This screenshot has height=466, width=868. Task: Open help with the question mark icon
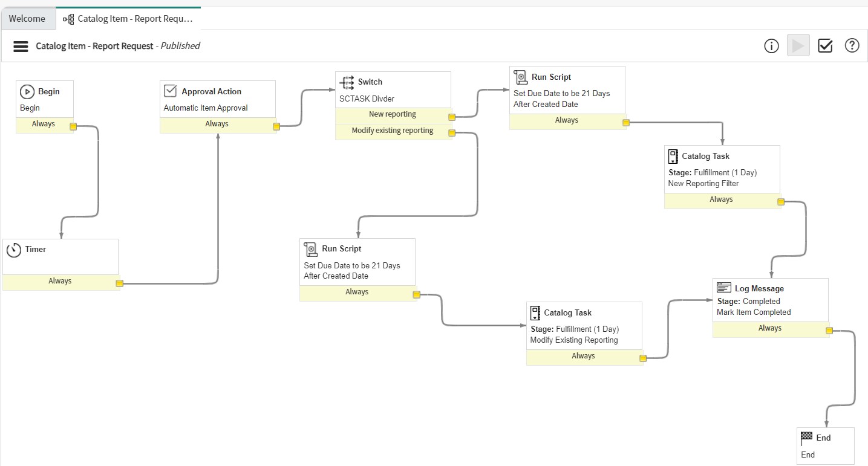click(852, 45)
